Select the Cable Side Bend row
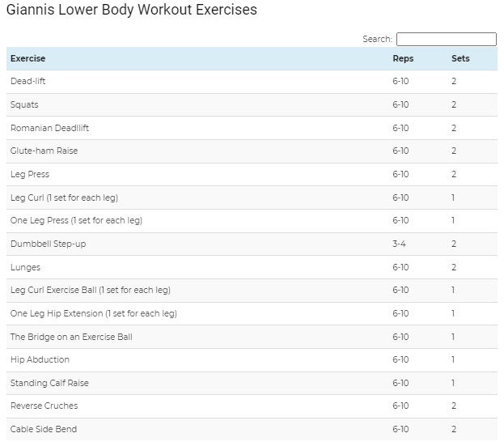The image size is (504, 446). coord(252,429)
